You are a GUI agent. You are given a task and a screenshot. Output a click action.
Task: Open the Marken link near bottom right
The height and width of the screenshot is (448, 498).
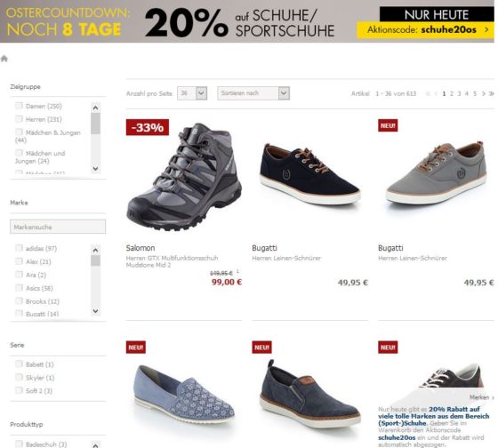pos(479,397)
